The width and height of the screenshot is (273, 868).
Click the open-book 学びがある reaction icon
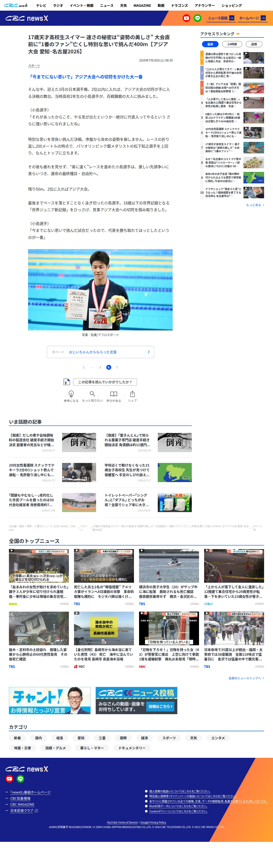click(x=114, y=394)
